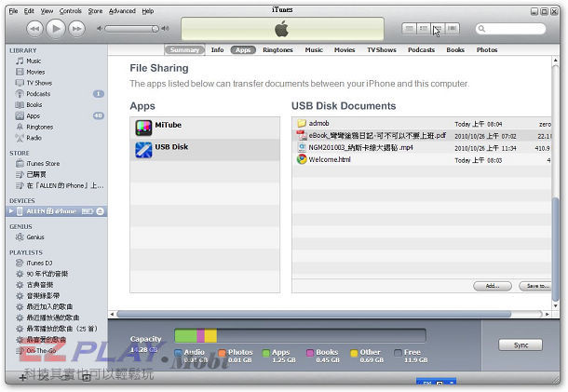This screenshot has height=392, width=568.
Task: Switch to list view
Action: [410, 28]
